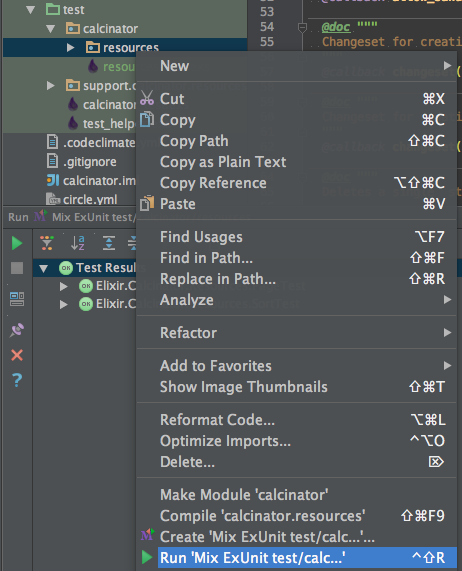Click the scissors icon beside Cut

pos(147,98)
